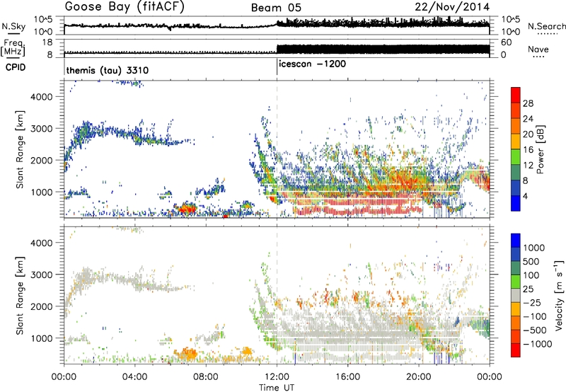Click the '4' tick on the Power colorbar
This screenshot has height=392, width=566.
point(526,197)
